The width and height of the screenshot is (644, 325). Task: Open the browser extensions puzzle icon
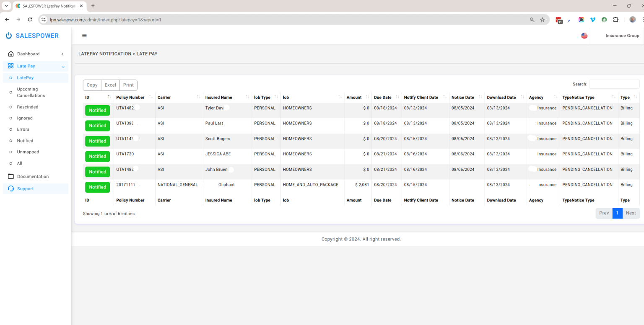click(615, 20)
